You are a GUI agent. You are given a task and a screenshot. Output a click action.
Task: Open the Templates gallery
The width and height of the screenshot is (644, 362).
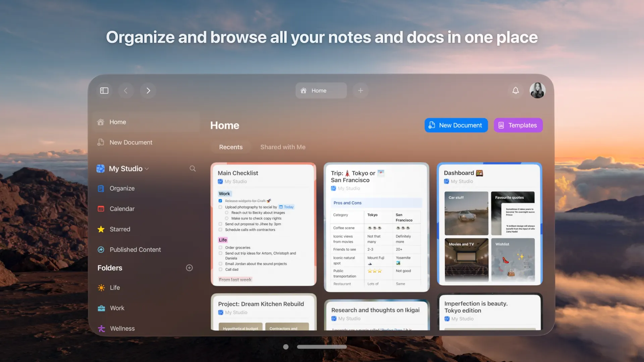click(x=518, y=125)
